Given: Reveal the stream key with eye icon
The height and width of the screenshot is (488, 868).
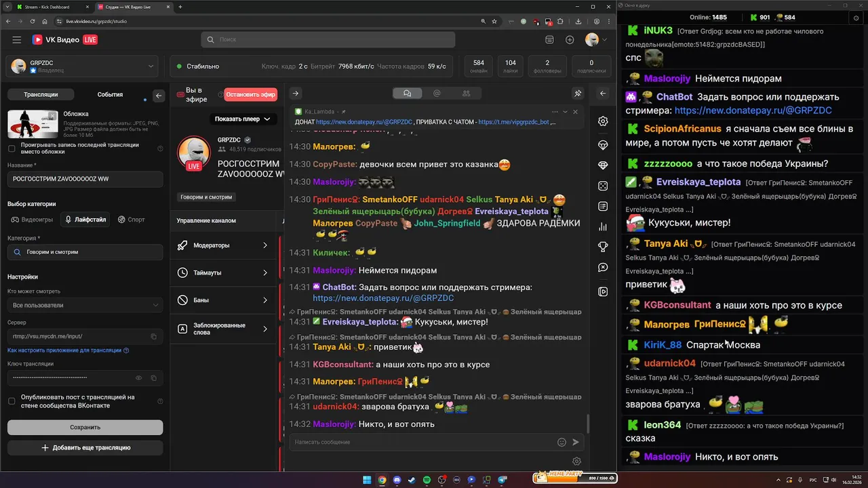Looking at the screenshot, I should tap(139, 378).
